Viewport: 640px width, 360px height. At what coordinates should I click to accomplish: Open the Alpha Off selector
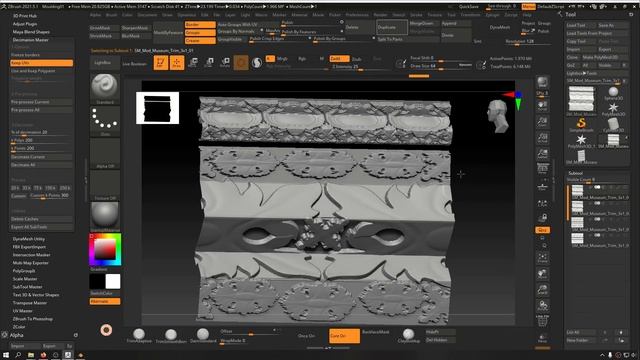[105, 153]
